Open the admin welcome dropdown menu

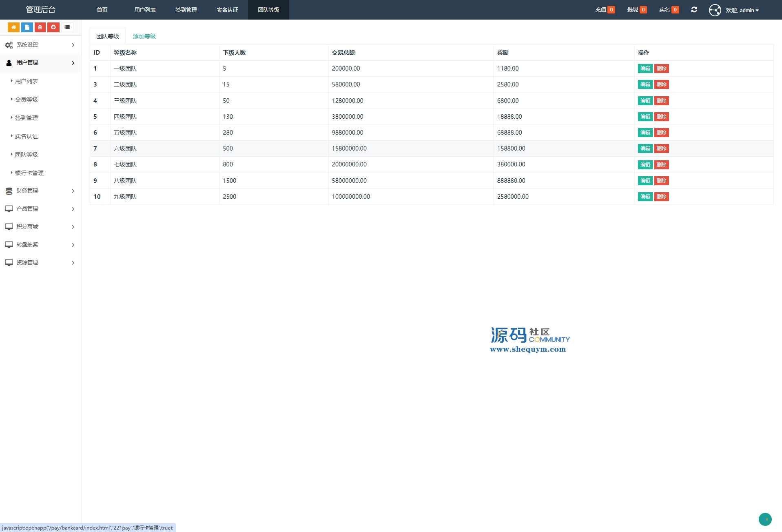(742, 10)
